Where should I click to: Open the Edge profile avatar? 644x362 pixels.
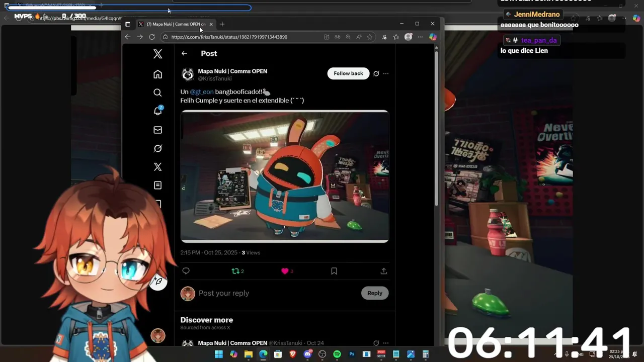click(x=408, y=37)
